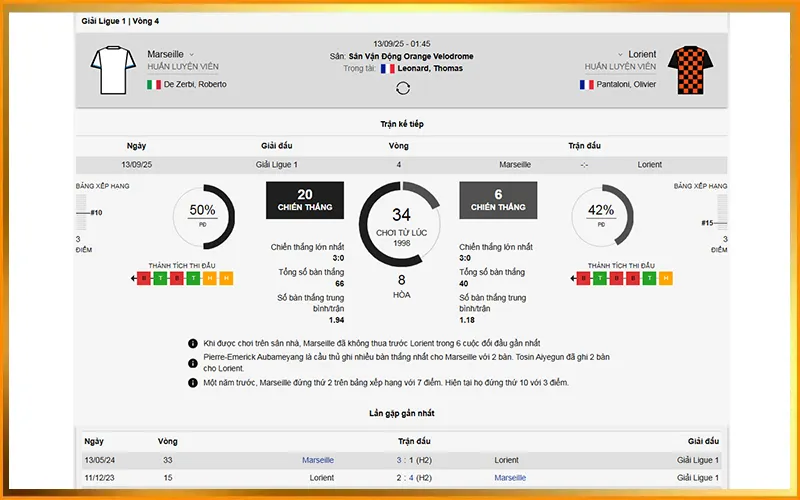The width and height of the screenshot is (800, 500).
Task: Click the French flag next to Leonard, Thomas
Action: pyautogui.click(x=387, y=69)
